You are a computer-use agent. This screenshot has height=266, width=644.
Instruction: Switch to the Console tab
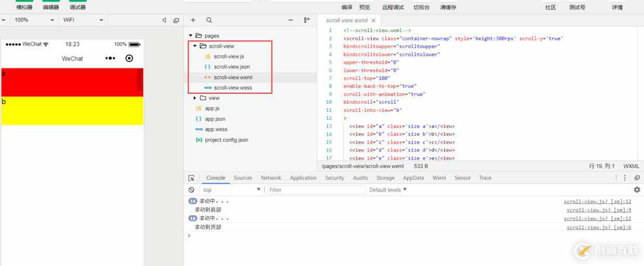(x=216, y=178)
